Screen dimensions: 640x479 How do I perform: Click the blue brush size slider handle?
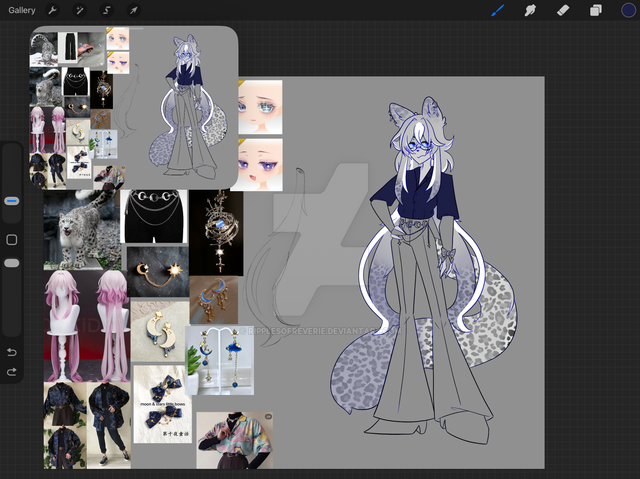click(12, 201)
